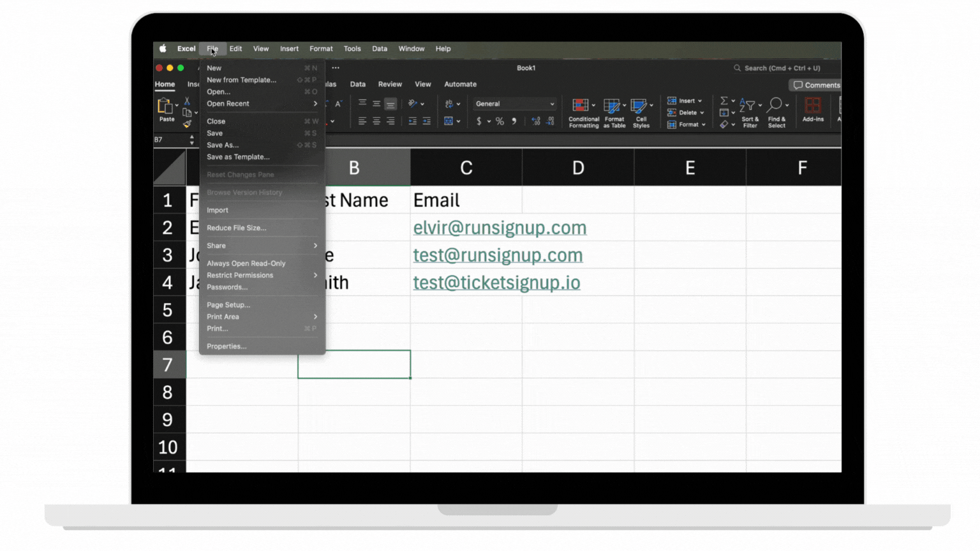Expand the Share submenu

point(262,246)
